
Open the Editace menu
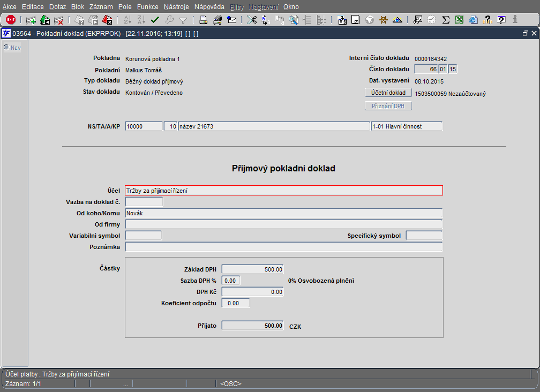click(33, 7)
